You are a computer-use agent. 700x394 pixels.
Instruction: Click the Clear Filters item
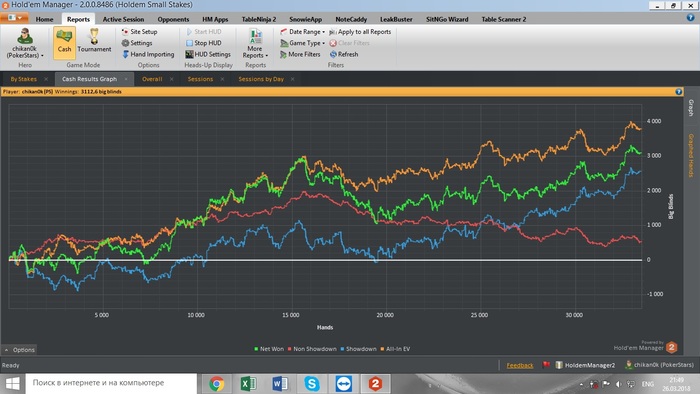click(350, 43)
